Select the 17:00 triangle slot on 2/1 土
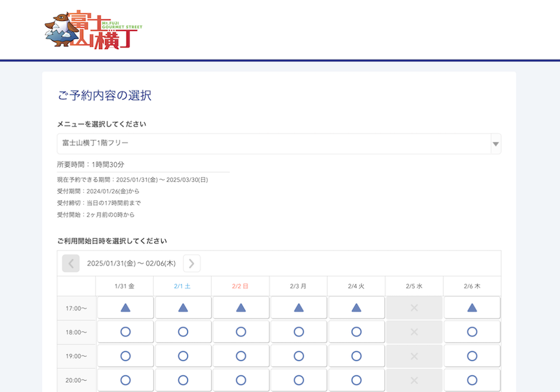 pos(183,308)
